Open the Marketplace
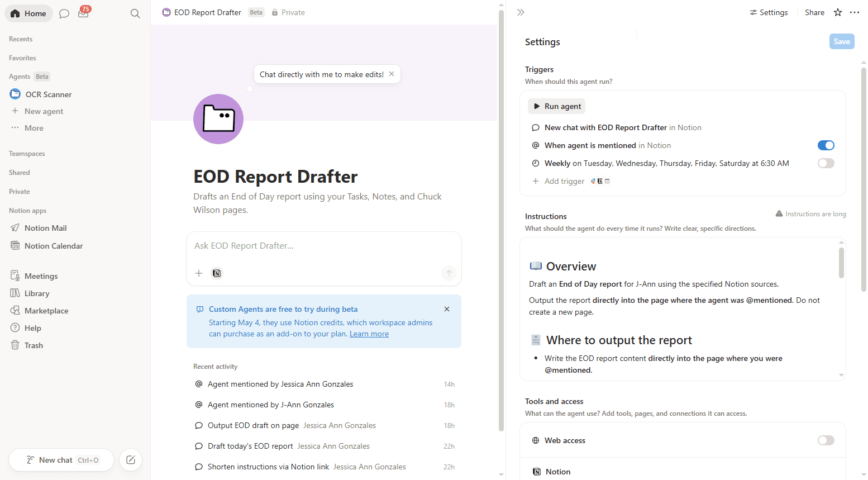 [46, 310]
